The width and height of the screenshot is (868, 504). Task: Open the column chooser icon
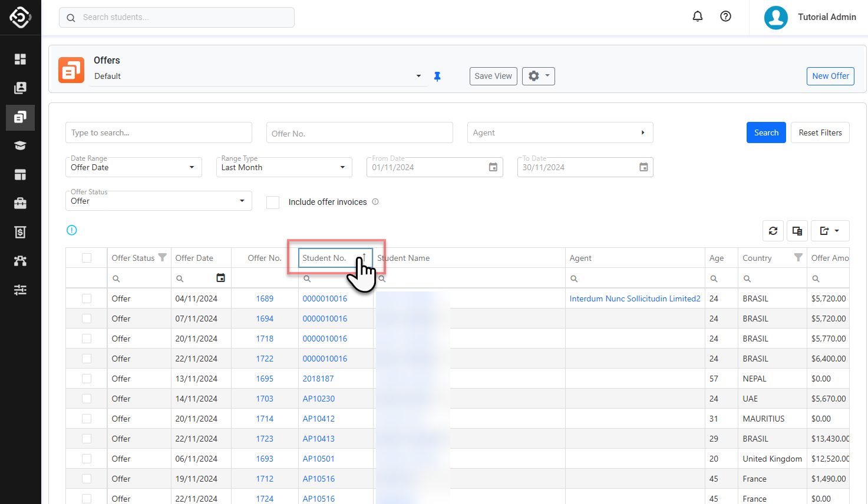coord(797,231)
